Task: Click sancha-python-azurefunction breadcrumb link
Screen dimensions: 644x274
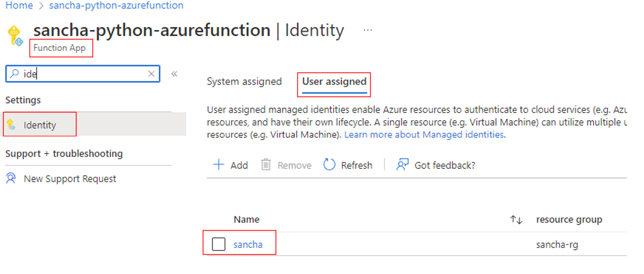Action: [116, 6]
